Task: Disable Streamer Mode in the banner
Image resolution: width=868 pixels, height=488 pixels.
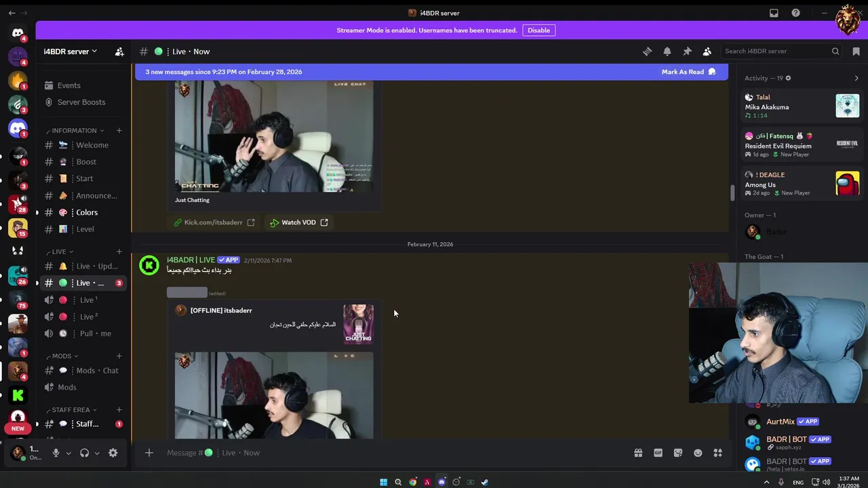Action: tap(539, 30)
